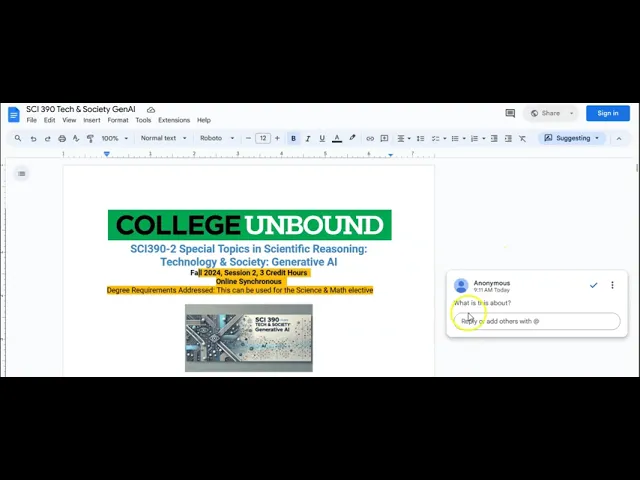Open the File menu
Viewport: 640px width, 480px height.
click(x=31, y=120)
